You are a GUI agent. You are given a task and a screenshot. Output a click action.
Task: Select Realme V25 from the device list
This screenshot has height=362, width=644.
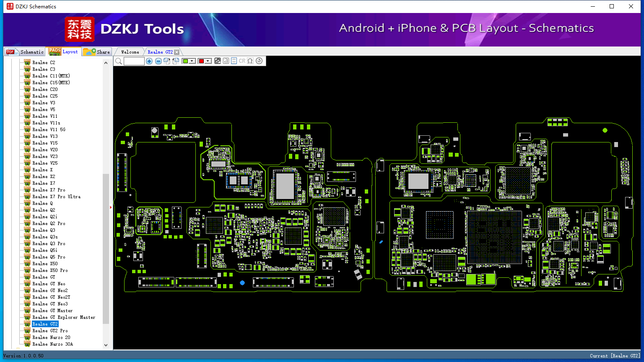pos(45,163)
